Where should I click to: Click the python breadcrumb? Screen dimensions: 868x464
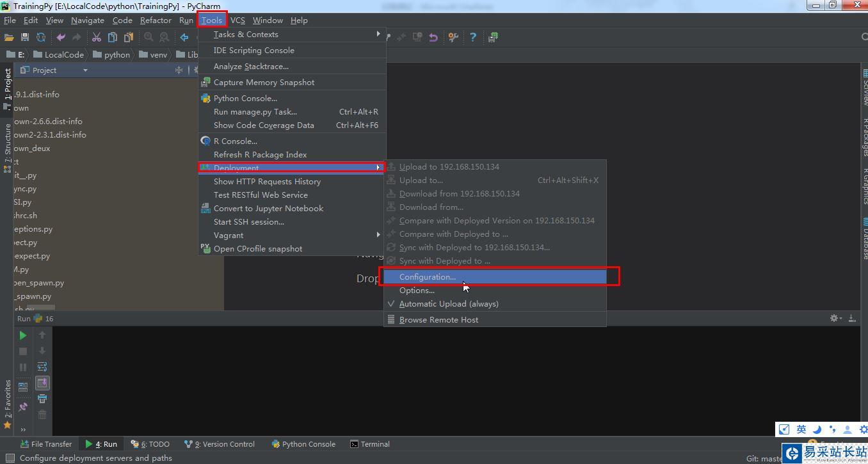111,55
